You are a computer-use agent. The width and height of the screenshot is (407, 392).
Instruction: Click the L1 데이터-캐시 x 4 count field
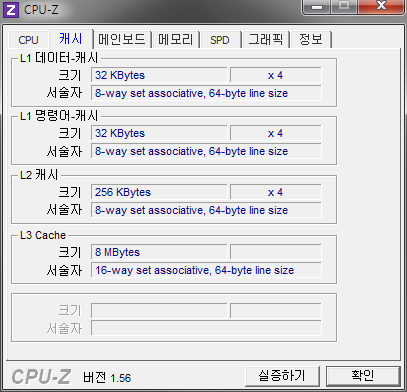(x=275, y=75)
